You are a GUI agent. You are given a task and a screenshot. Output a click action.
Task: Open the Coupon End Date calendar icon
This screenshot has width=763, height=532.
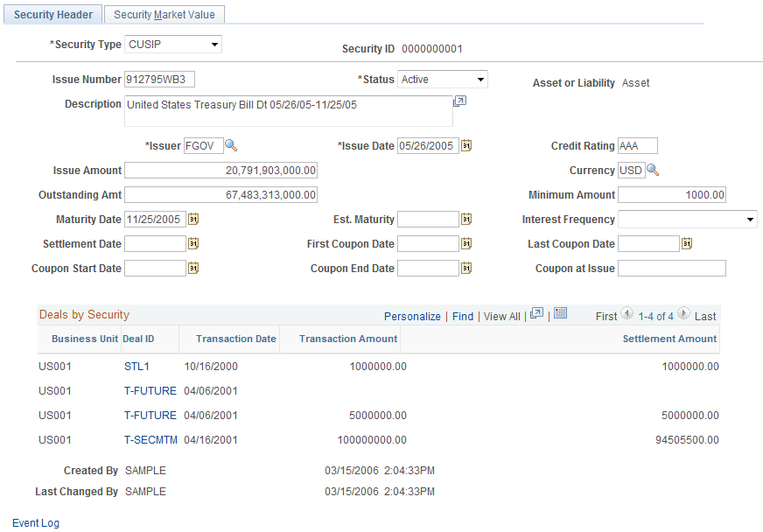(466, 268)
